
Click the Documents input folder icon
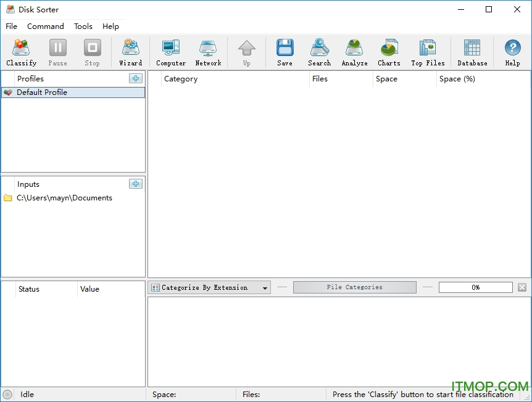pyautogui.click(x=8, y=198)
